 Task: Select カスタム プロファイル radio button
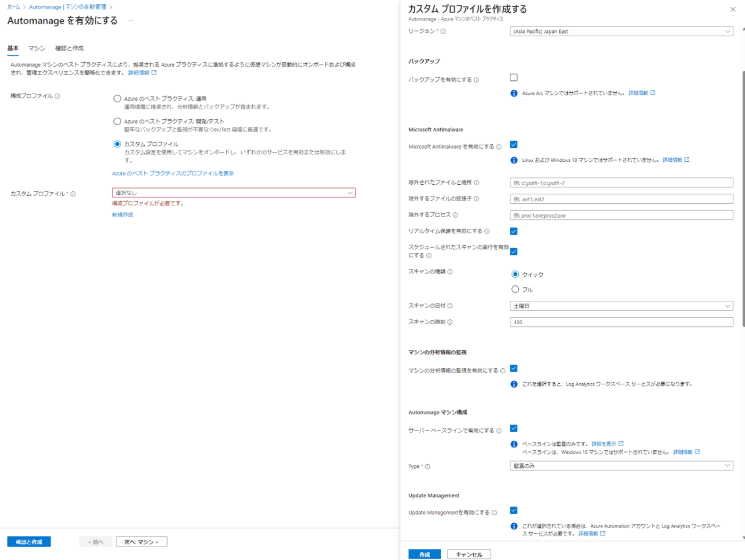(117, 144)
